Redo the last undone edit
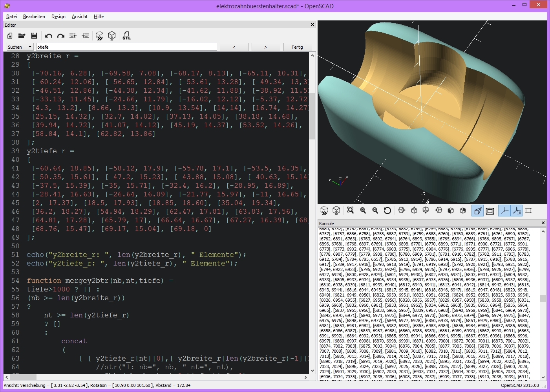Viewport: 550px width, 392px height. coord(61,36)
